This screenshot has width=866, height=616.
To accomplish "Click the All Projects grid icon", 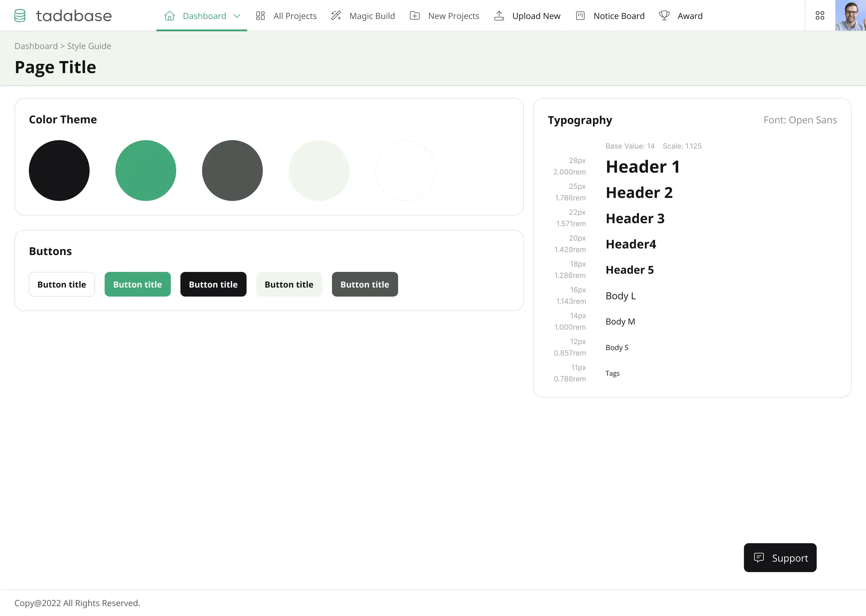I will tap(260, 16).
